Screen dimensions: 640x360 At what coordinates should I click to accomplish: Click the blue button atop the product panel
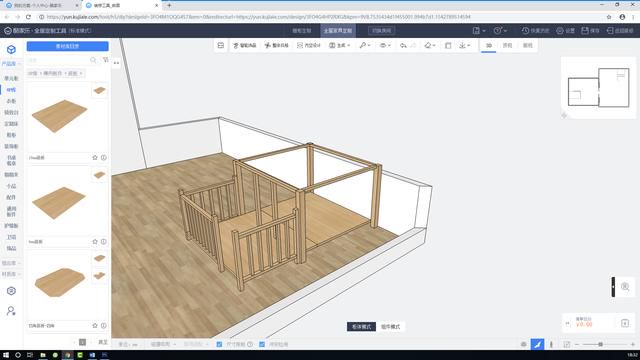click(68, 46)
